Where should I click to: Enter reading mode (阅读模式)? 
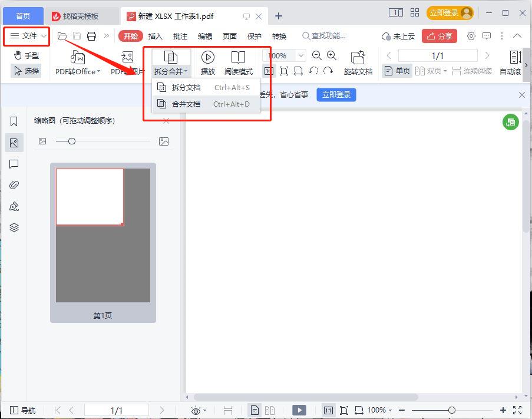[x=238, y=58]
